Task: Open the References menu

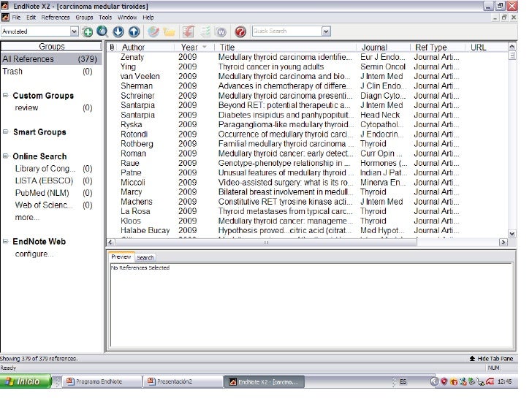Action: point(56,17)
